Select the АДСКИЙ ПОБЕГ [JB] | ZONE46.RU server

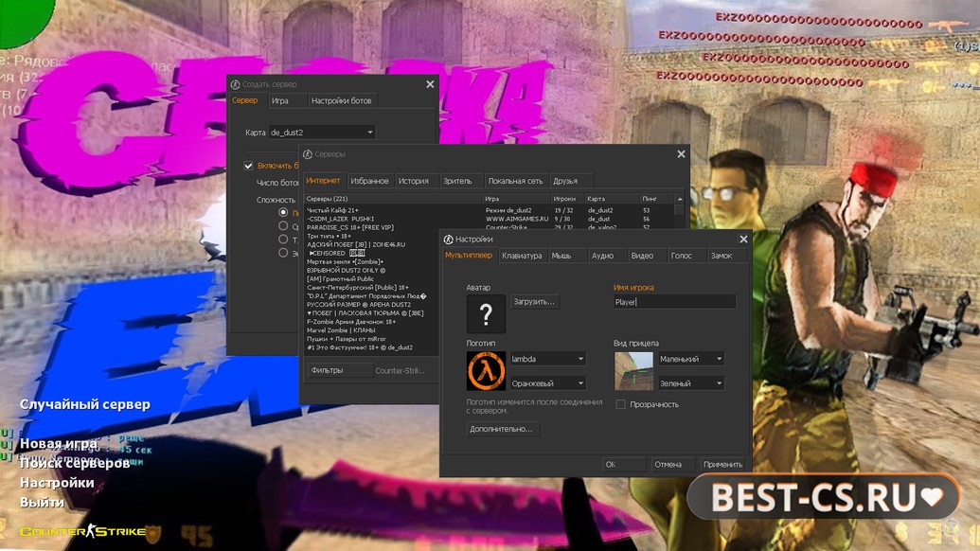point(372,245)
